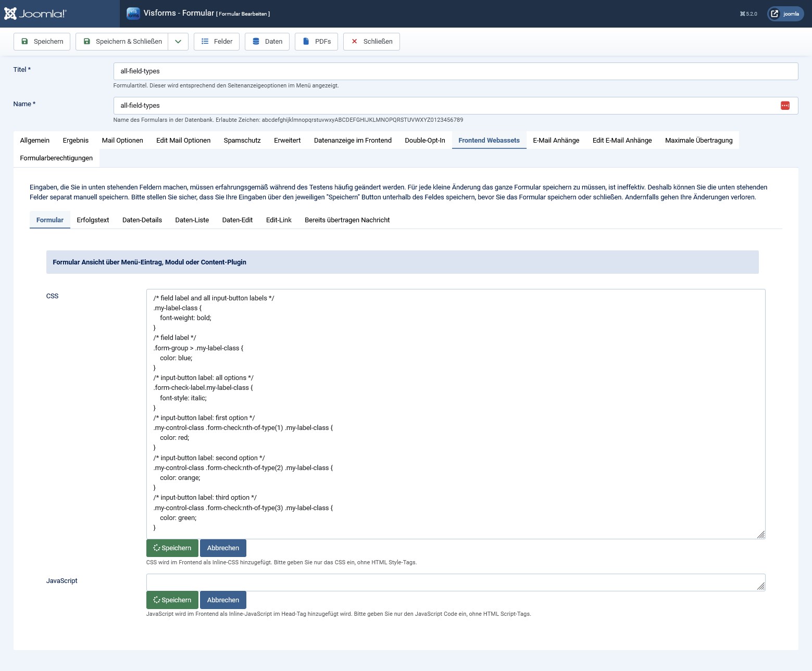Screen dimensions: 812x671
Task: Close the form with Schließen button
Action: pos(371,42)
